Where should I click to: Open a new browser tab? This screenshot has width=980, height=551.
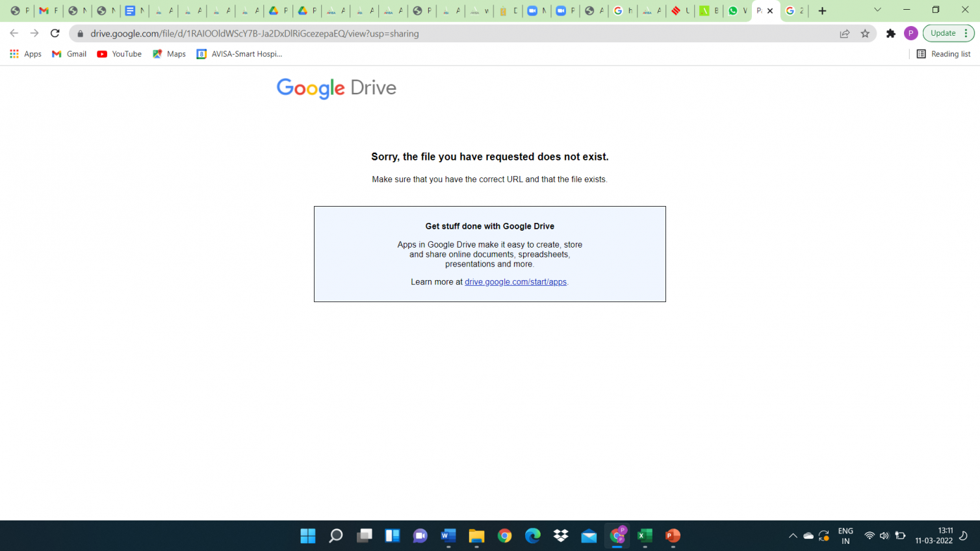(822, 11)
